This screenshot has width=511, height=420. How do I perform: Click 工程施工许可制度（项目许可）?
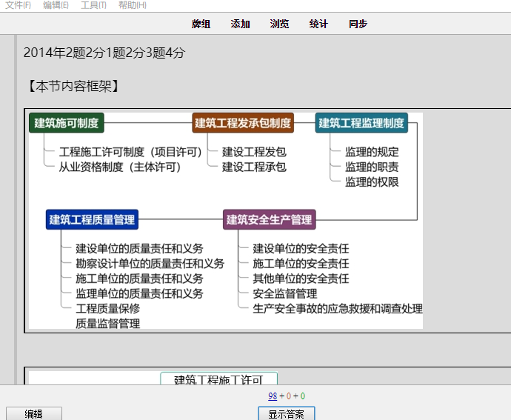[130, 152]
